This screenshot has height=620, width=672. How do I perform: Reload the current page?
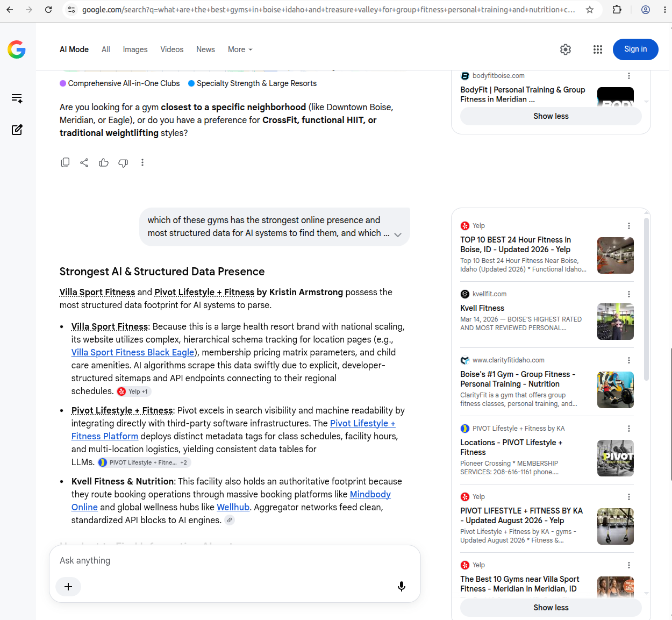[48, 10]
